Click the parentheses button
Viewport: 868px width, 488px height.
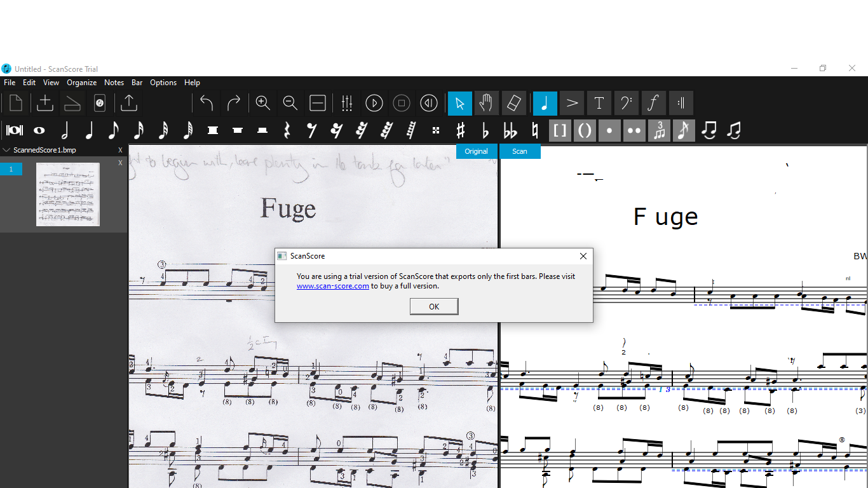tap(585, 130)
